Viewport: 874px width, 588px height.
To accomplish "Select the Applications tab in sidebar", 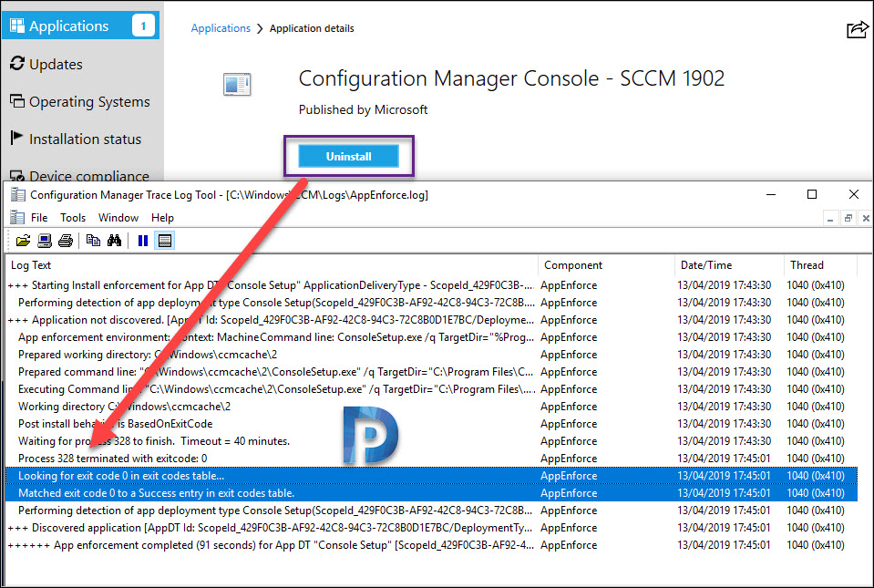I will (x=80, y=26).
